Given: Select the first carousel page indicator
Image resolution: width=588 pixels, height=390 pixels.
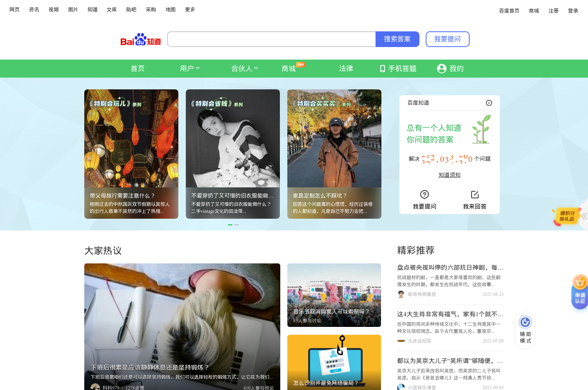Looking at the screenshot, I should click(x=230, y=225).
